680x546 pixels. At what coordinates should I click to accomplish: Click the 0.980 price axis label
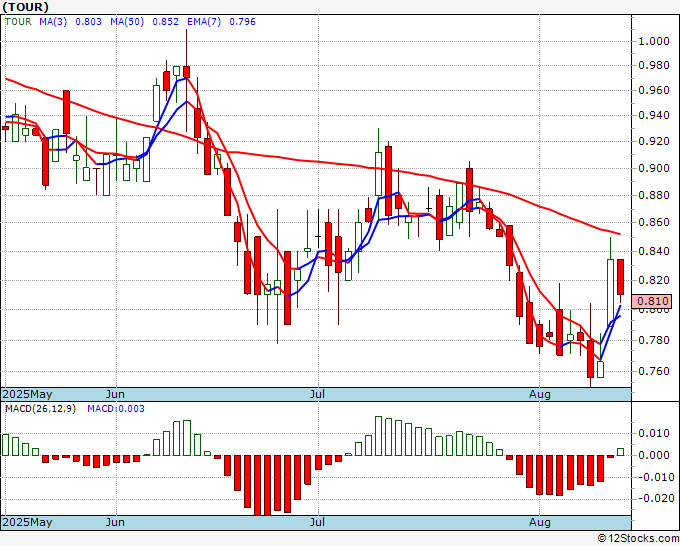coord(654,65)
